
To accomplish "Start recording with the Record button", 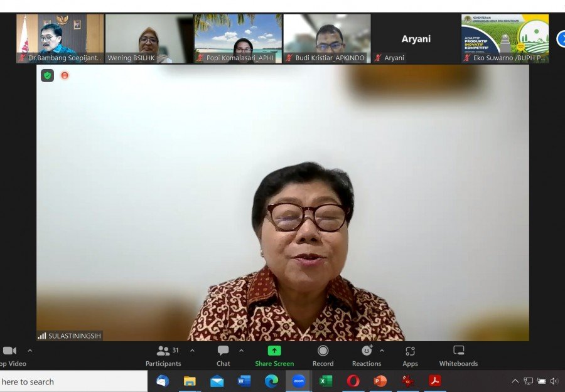I will click(x=323, y=355).
